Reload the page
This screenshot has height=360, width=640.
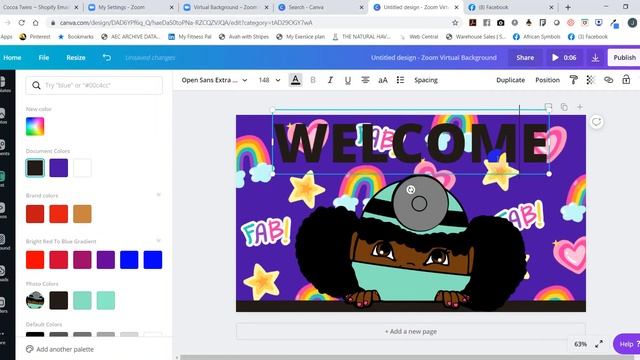pos(22,23)
